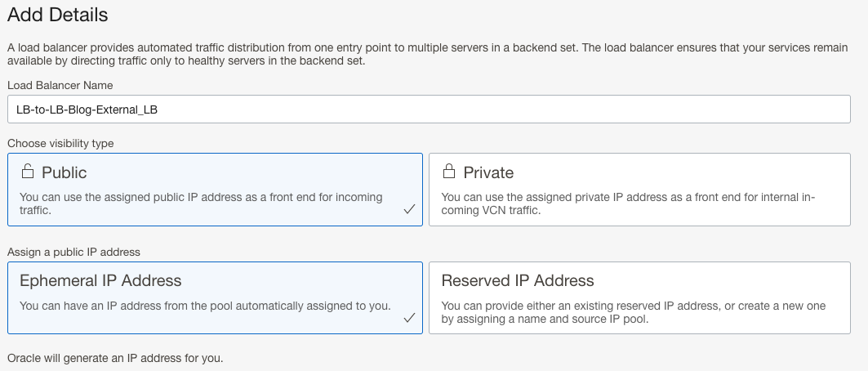Screen dimensions: 868x371
Task: Choose the Reserved IP Address option
Action: pyautogui.click(x=639, y=297)
